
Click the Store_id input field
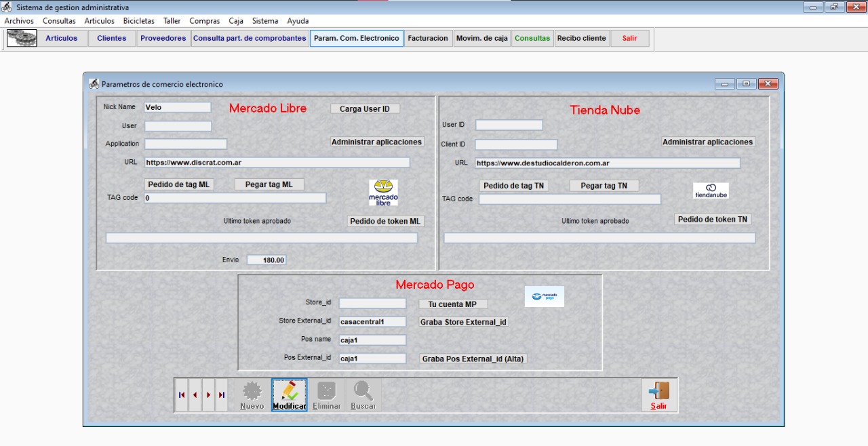[372, 304]
